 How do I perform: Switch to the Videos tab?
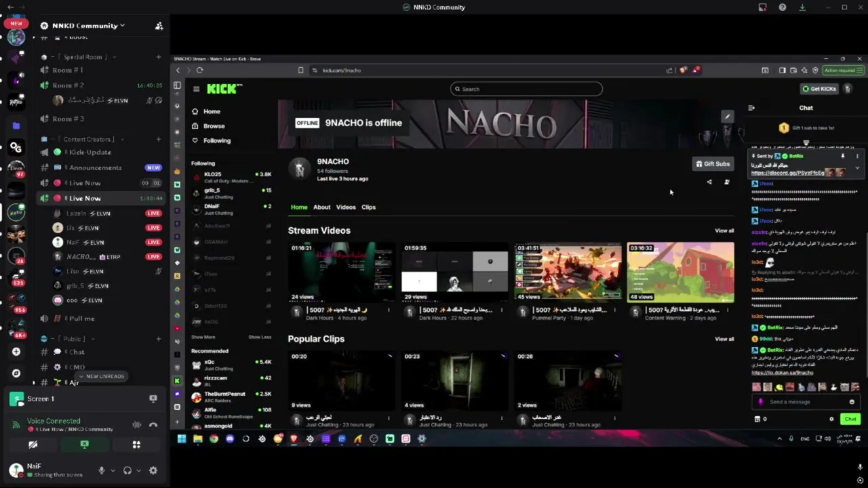tap(346, 207)
